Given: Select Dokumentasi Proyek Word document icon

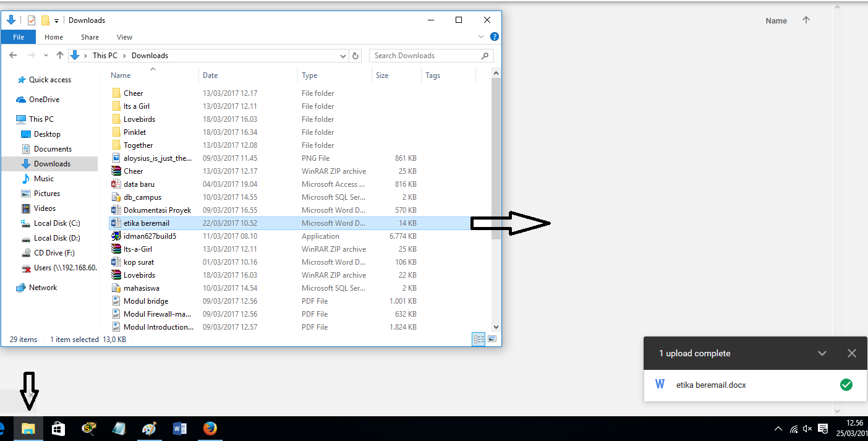Looking at the screenshot, I should pos(116,210).
